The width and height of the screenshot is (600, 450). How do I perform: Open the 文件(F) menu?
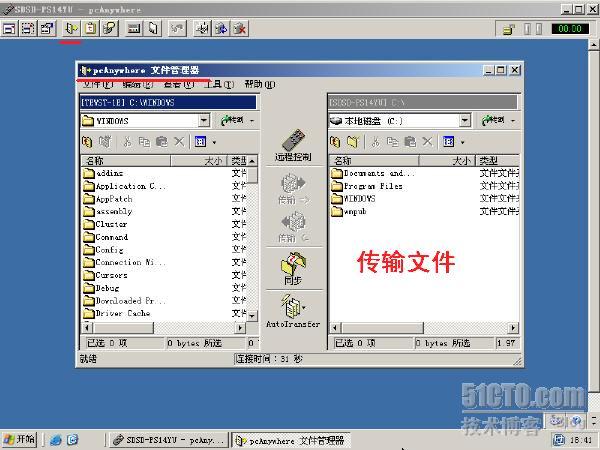(x=98, y=84)
